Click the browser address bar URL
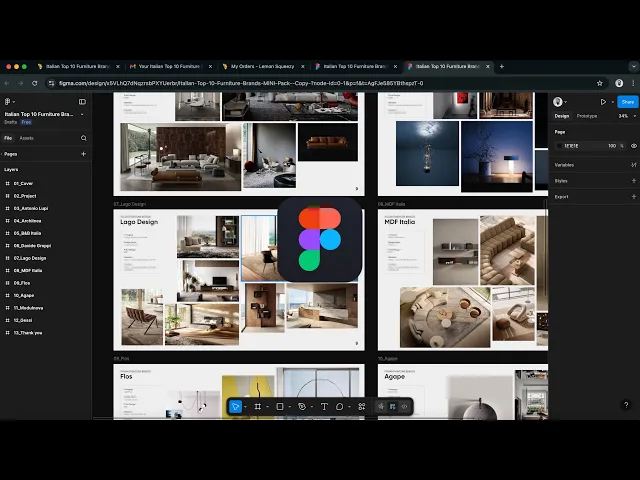Screen dimensions: 640x480 241,83
